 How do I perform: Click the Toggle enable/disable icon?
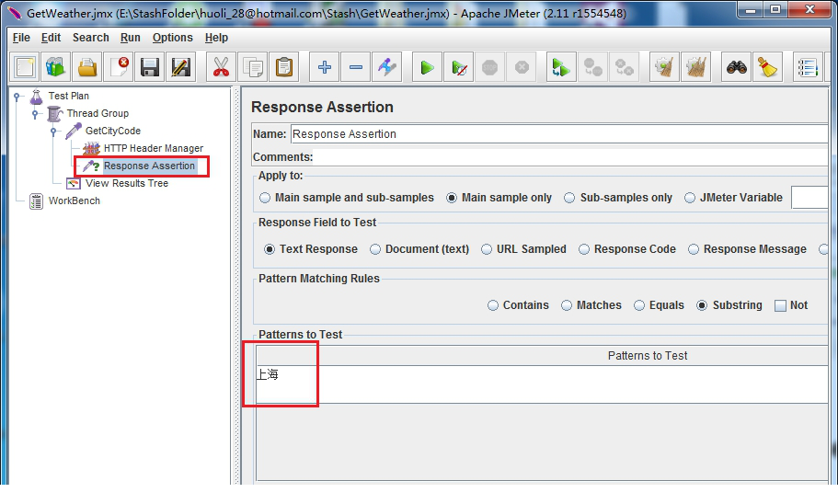tap(387, 67)
